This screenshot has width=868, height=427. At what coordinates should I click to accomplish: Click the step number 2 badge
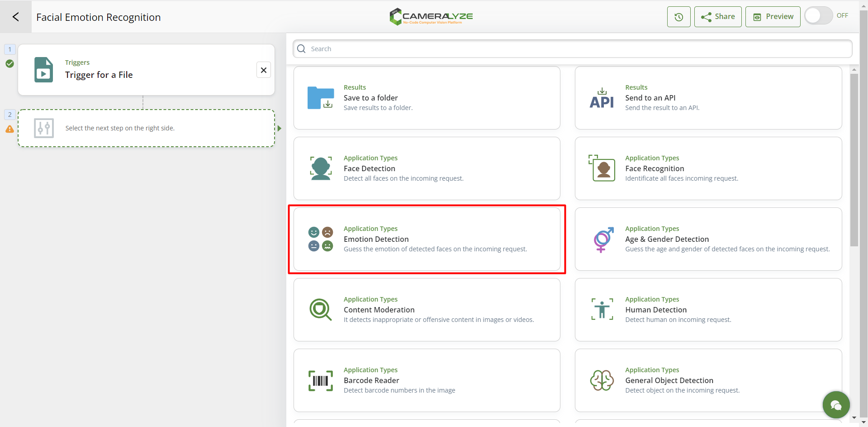9,115
